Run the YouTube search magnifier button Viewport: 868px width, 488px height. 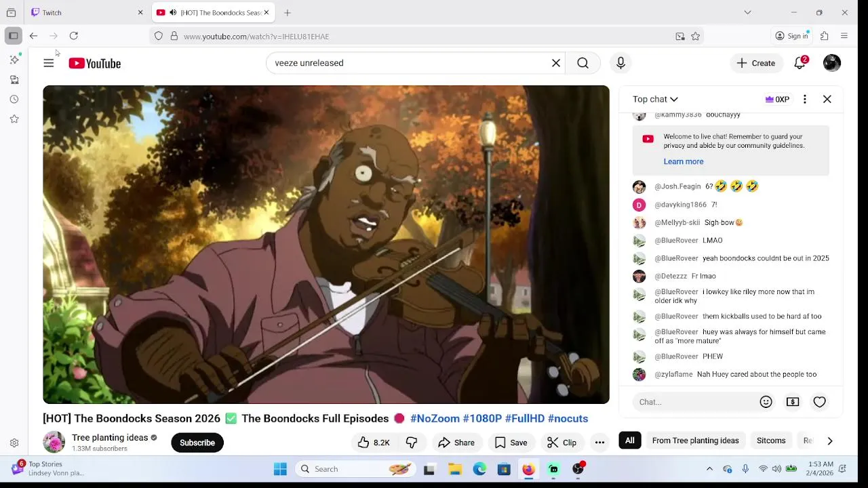click(x=583, y=63)
